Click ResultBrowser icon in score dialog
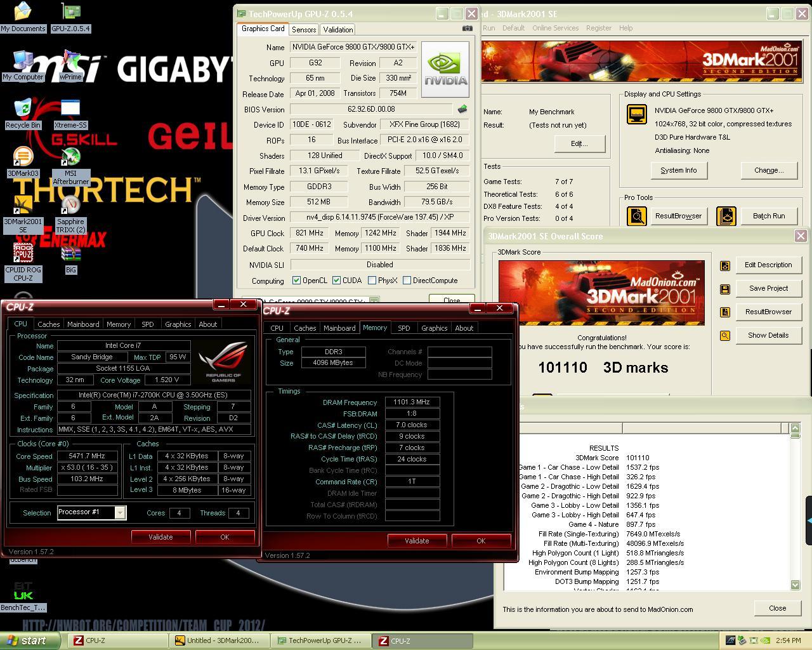 (725, 312)
